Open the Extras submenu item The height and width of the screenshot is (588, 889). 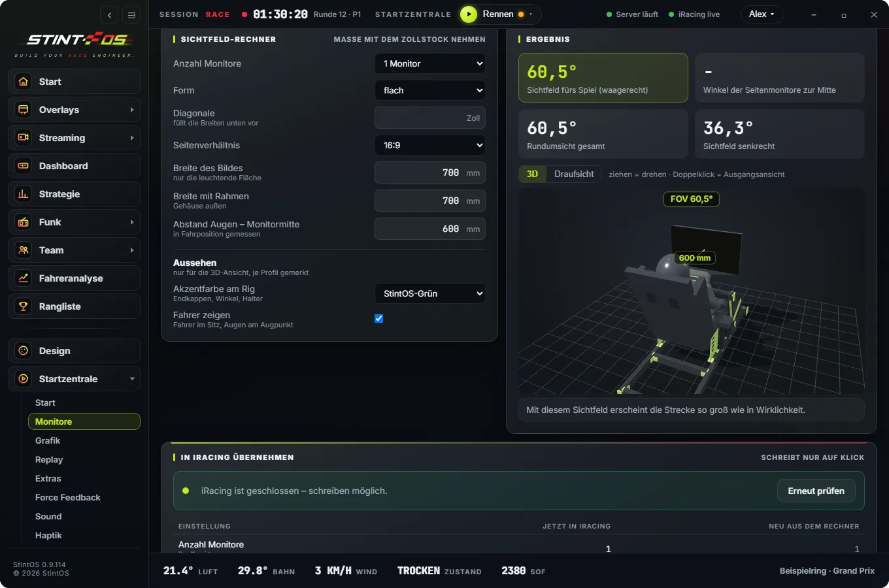point(84,479)
